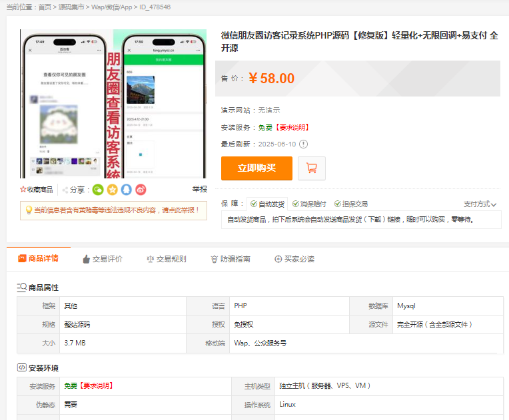Click the product title text
The height and width of the screenshot is (420, 509).
pos(359,41)
